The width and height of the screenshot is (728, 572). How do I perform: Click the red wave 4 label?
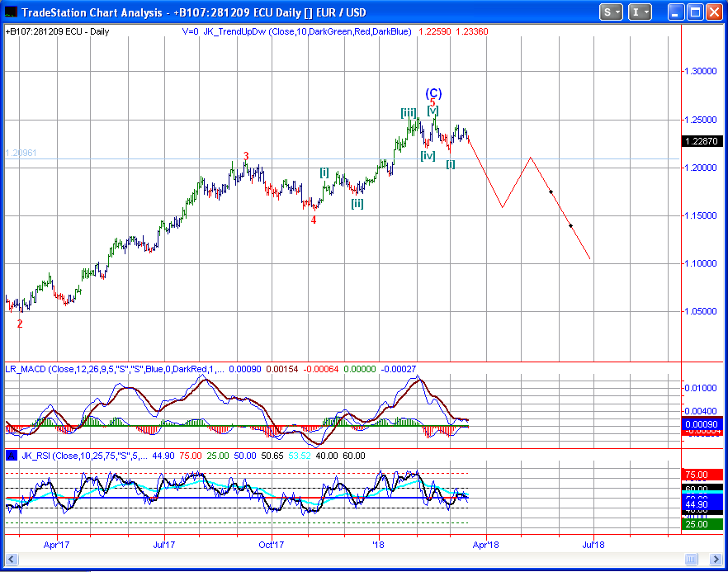pyautogui.click(x=314, y=220)
